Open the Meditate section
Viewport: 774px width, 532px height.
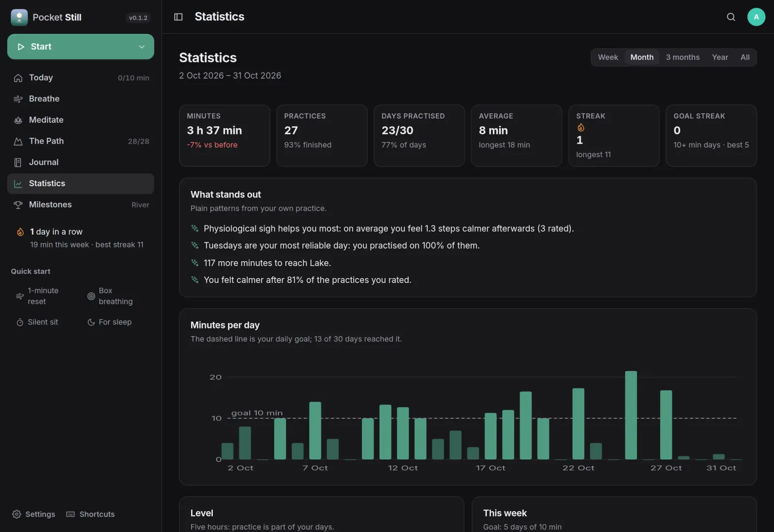pyautogui.click(x=81, y=120)
